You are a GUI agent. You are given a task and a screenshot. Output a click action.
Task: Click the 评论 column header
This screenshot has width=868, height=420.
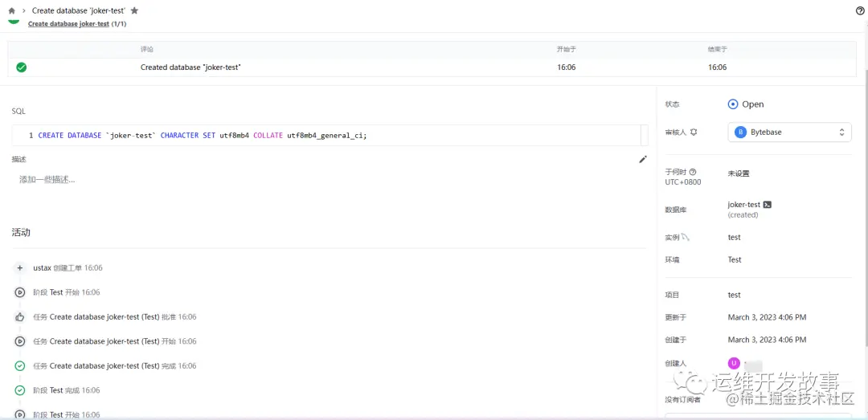tap(147, 49)
